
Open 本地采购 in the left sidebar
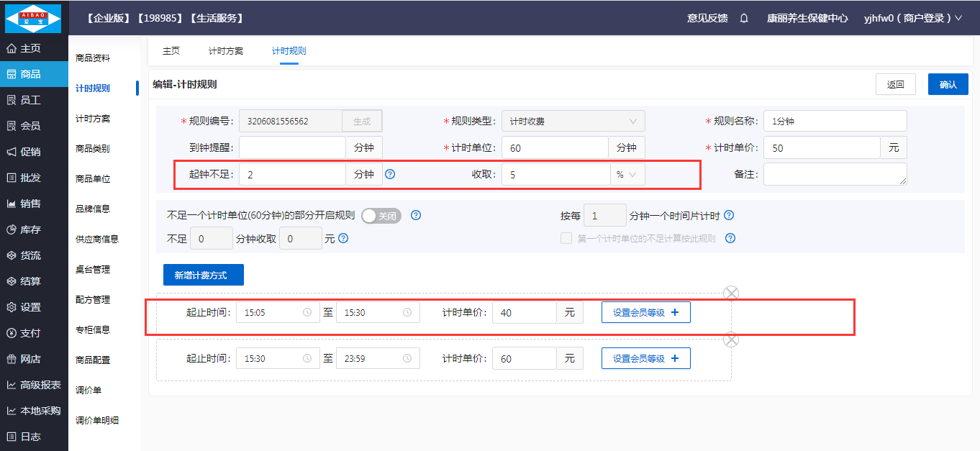pyautogui.click(x=34, y=411)
